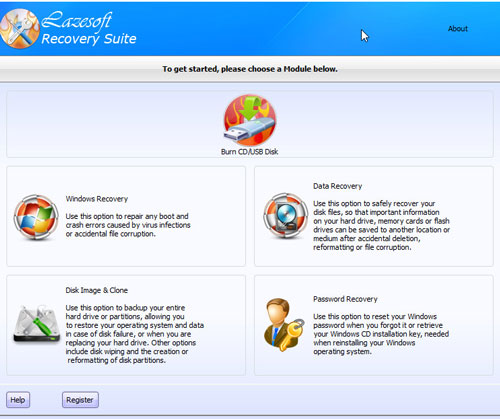This screenshot has width=500, height=419.
Task: Open the About link
Action: click(458, 29)
